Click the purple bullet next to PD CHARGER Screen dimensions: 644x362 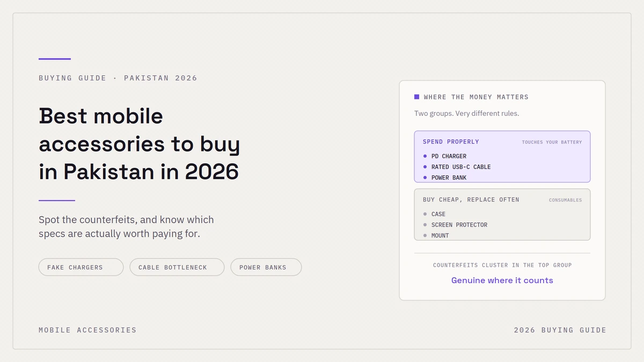click(x=425, y=156)
